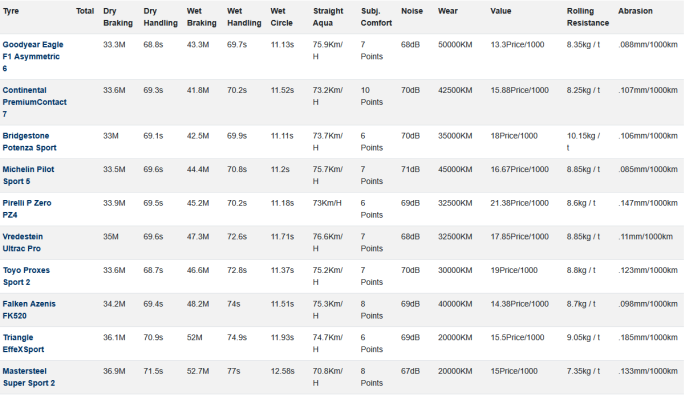Open the Pirelli P Zero PZ4 link
693x400 pixels.
pyautogui.click(x=27, y=209)
